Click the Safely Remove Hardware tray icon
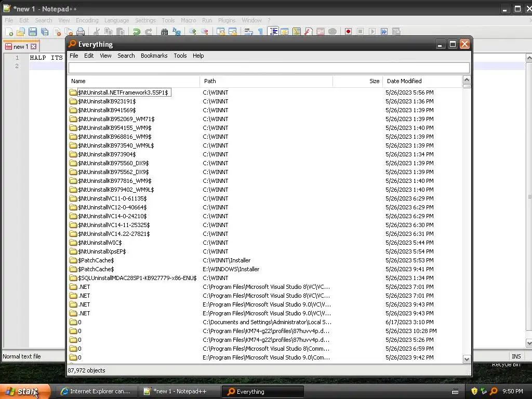Viewport: 532px width, 399px height. point(484,391)
